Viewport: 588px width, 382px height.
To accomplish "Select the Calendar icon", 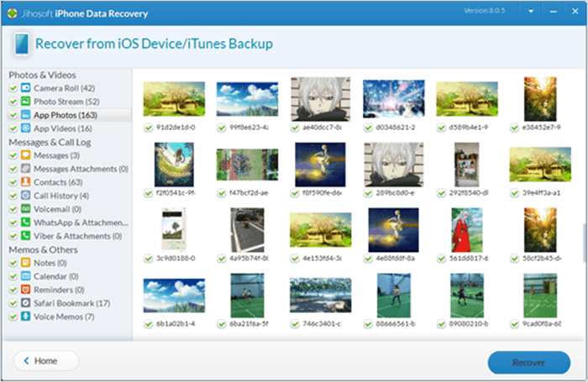I will (x=25, y=276).
